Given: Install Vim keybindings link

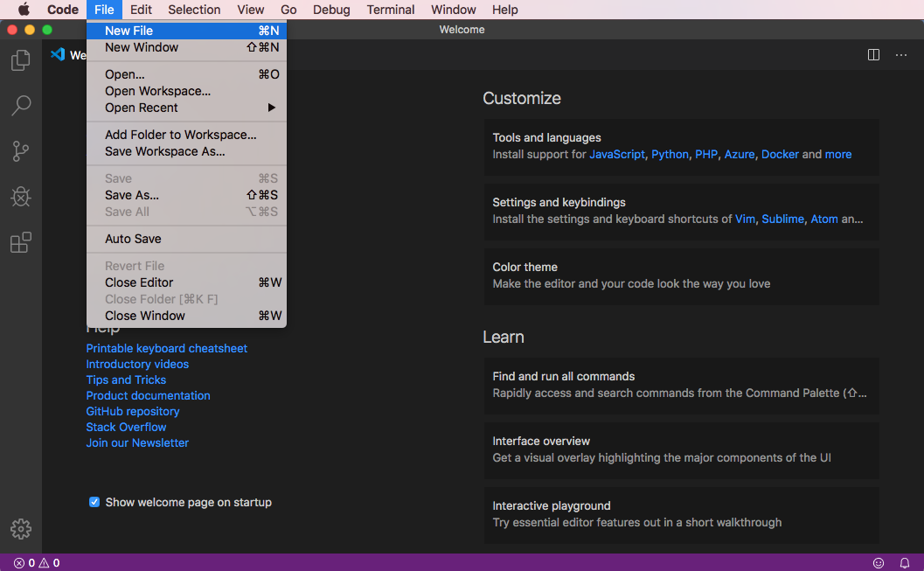Looking at the screenshot, I should click(x=744, y=219).
